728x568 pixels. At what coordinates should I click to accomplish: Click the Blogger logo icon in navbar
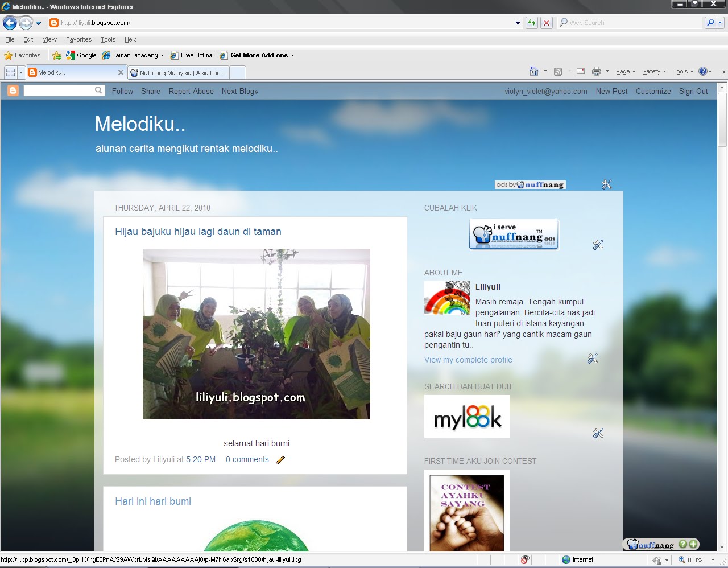tap(13, 90)
